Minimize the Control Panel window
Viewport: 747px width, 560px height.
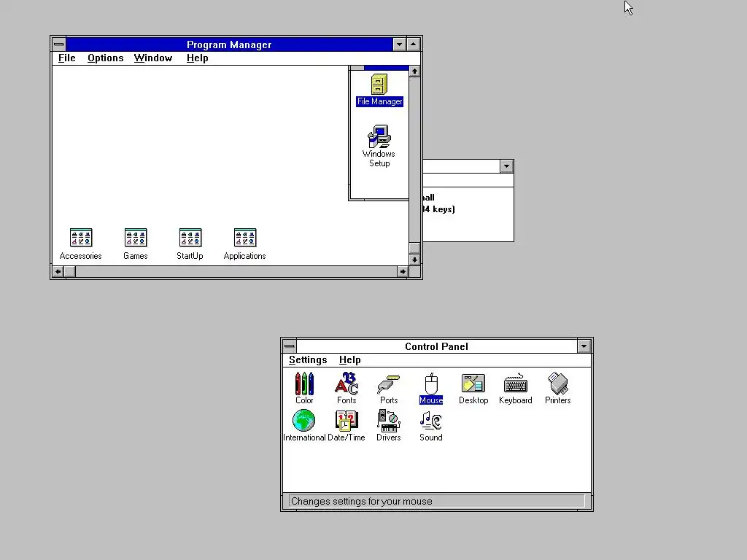[x=584, y=346]
